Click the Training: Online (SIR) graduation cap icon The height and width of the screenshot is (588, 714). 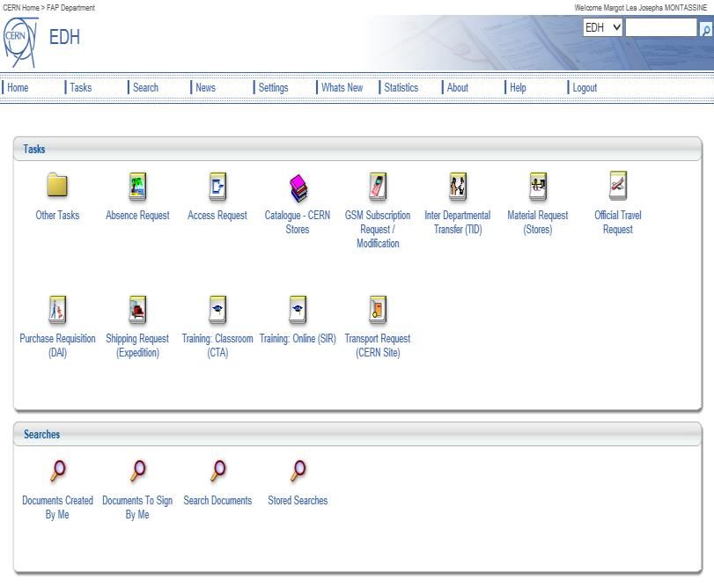298,310
